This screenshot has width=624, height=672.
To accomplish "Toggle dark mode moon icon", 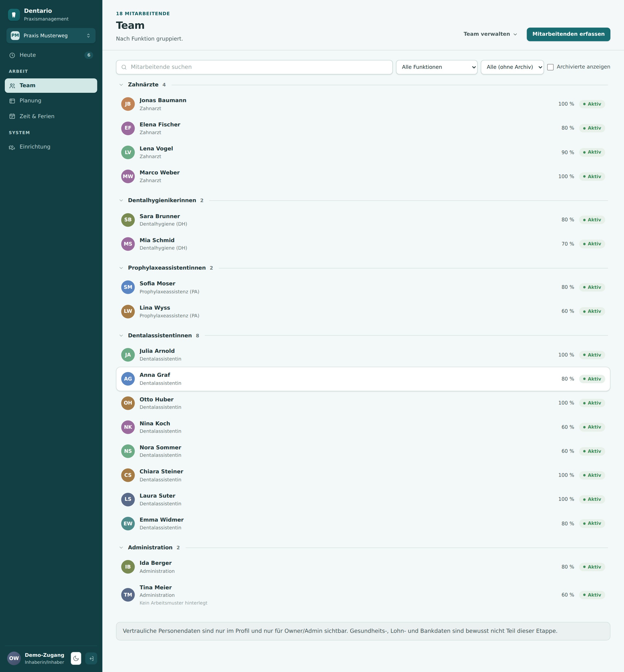I will coord(76,658).
